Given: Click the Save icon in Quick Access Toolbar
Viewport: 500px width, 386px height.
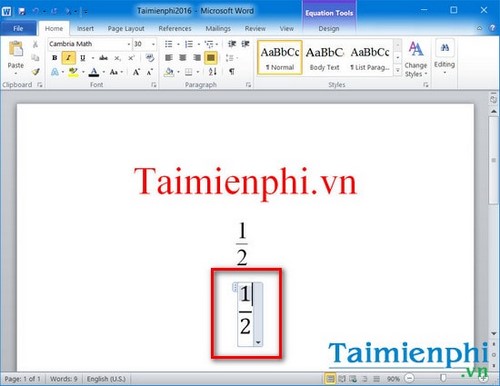Looking at the screenshot, I should click(22, 11).
